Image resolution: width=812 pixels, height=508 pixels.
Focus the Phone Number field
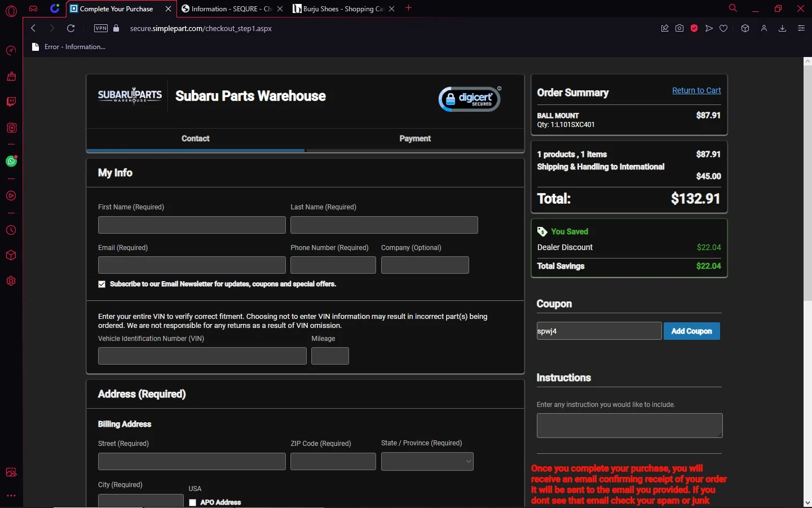coord(333,265)
